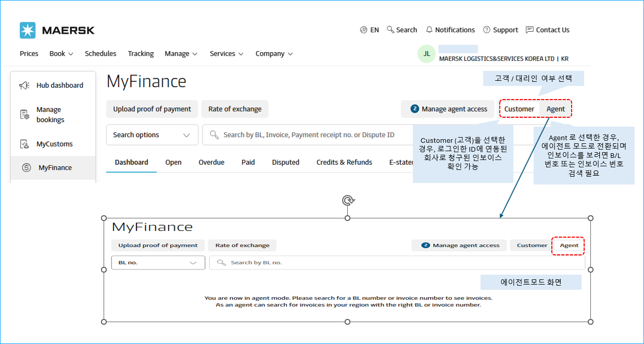Image resolution: width=644 pixels, height=344 pixels.
Task: Select Customer in agent mode screenshot
Action: tap(532, 245)
